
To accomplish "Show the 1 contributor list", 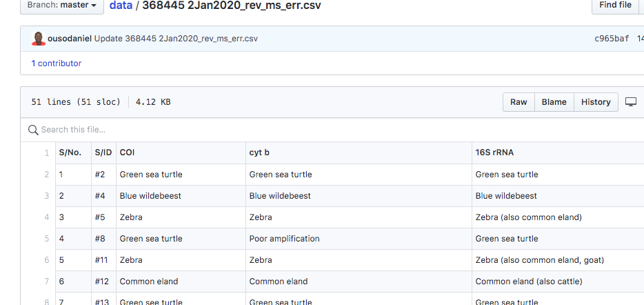I will (x=57, y=63).
